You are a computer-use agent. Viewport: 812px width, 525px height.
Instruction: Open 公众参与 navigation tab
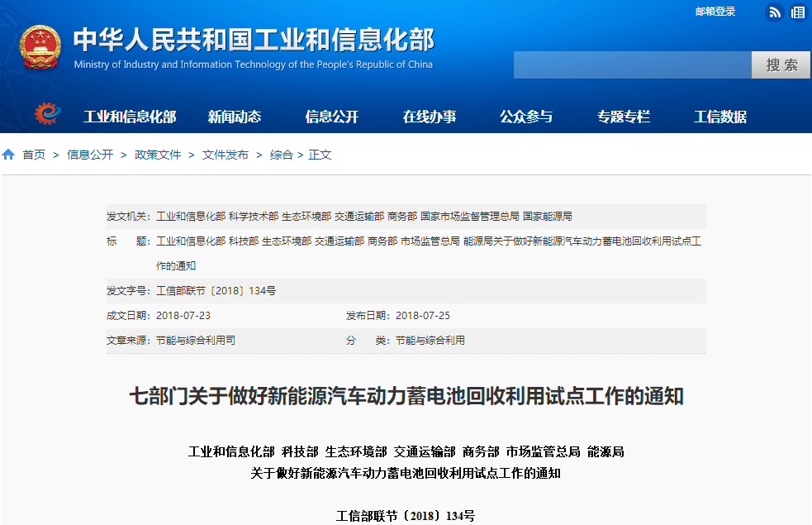pyautogui.click(x=526, y=117)
